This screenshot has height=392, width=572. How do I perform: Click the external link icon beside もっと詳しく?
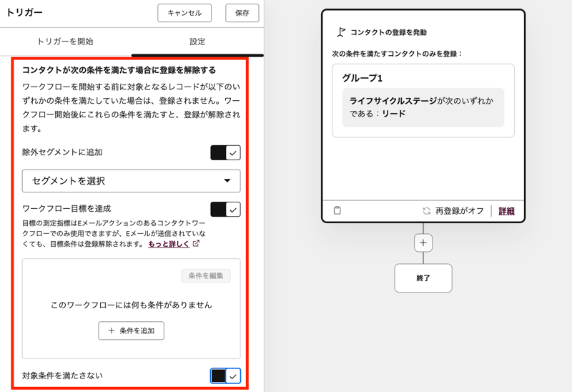tap(197, 244)
